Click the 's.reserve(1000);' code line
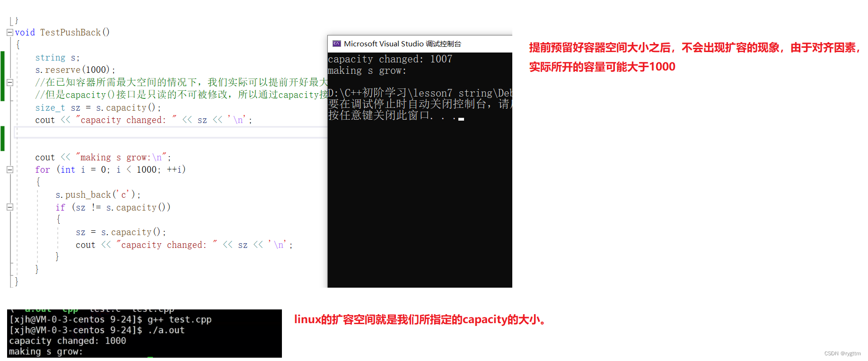This screenshot has width=868, height=361. [x=75, y=70]
